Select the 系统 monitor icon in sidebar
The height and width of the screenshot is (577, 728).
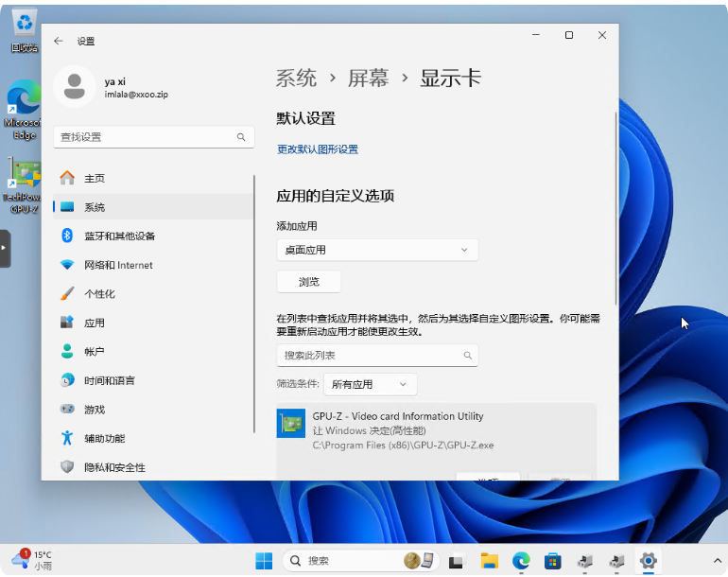(x=67, y=207)
